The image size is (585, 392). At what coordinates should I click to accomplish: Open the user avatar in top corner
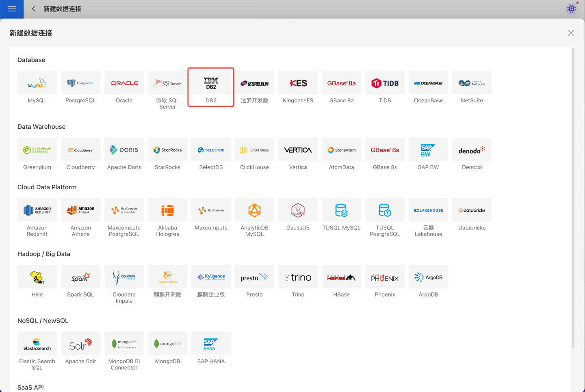click(572, 9)
